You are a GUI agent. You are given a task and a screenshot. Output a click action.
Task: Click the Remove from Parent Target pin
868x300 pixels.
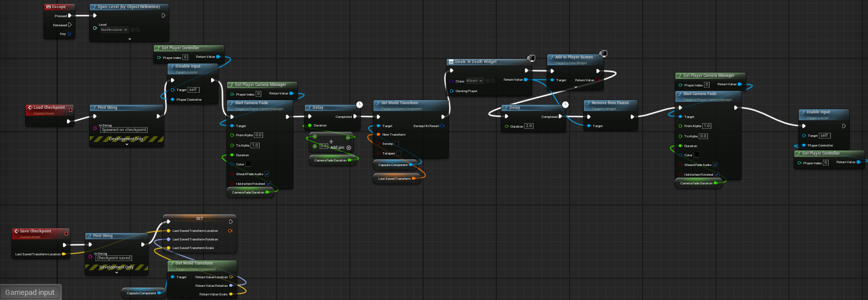pos(589,125)
